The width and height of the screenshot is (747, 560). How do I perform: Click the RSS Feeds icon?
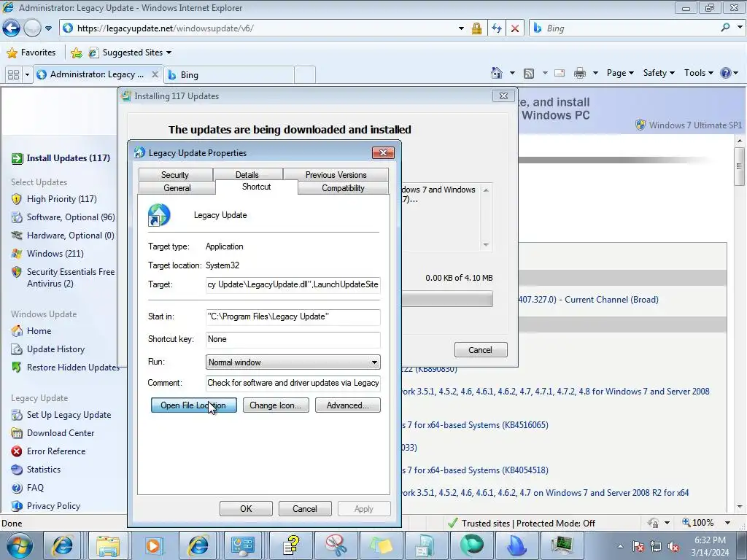(x=529, y=74)
